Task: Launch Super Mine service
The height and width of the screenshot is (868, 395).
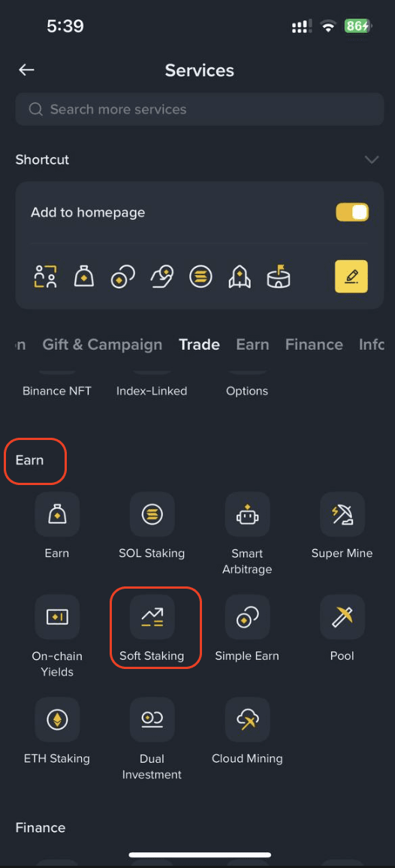Action: tap(342, 514)
